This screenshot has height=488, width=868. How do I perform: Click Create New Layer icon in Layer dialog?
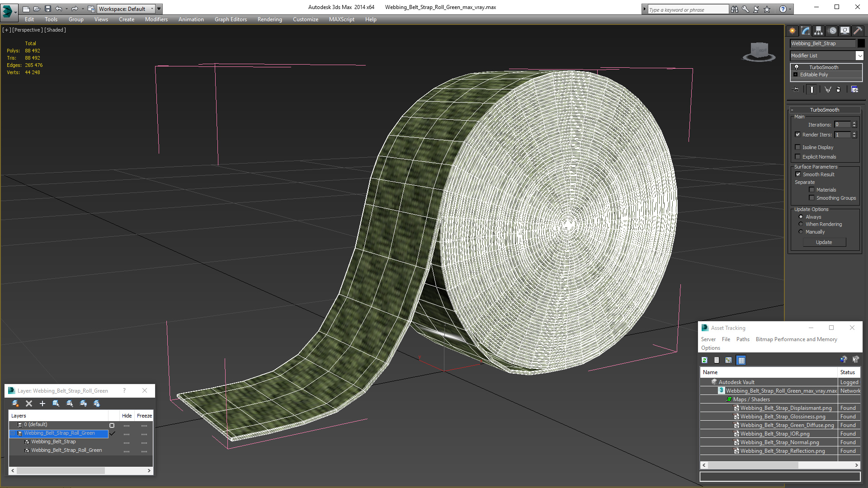tap(15, 404)
